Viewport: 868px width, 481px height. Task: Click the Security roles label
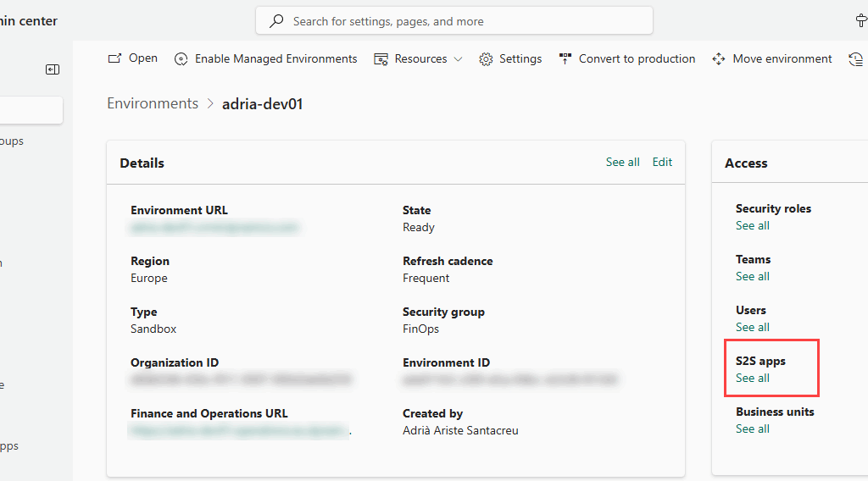pos(773,208)
